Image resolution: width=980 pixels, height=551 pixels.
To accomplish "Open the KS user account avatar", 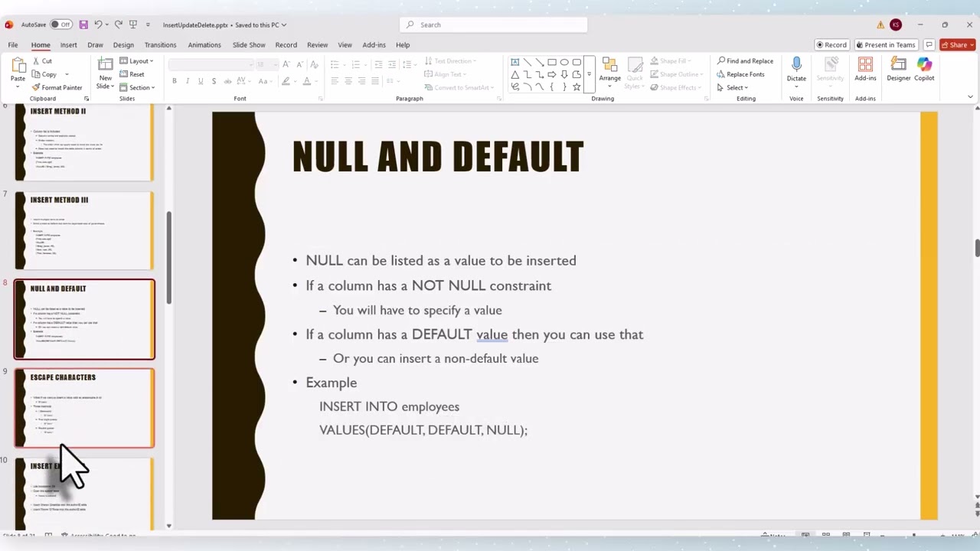I will pyautogui.click(x=896, y=24).
